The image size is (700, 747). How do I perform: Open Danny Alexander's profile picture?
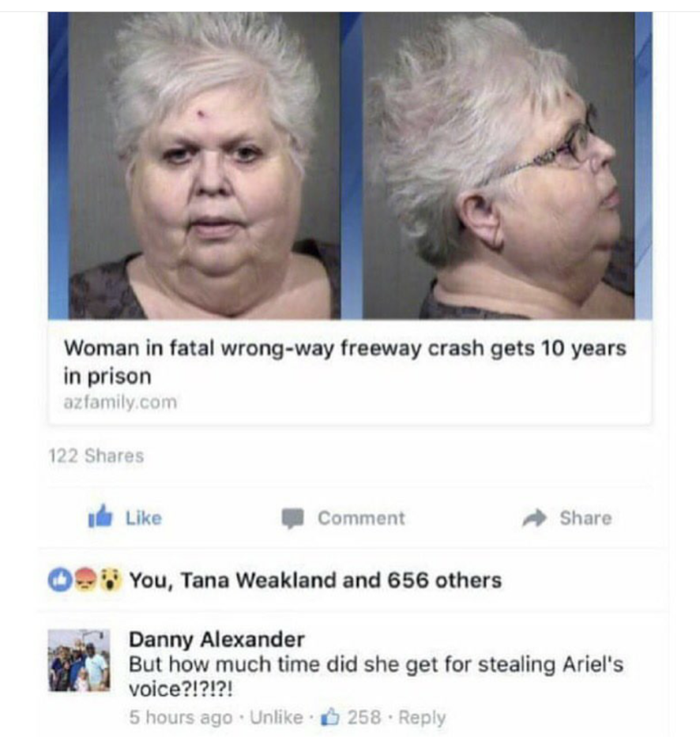(x=79, y=660)
